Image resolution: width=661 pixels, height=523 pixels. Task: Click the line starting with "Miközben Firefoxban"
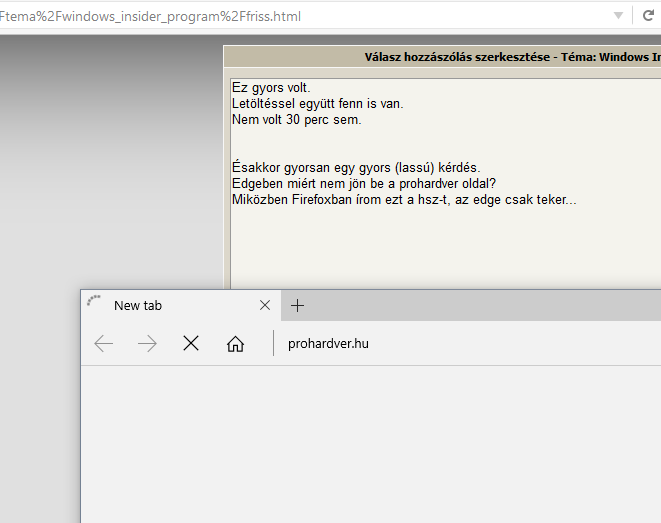click(404, 199)
